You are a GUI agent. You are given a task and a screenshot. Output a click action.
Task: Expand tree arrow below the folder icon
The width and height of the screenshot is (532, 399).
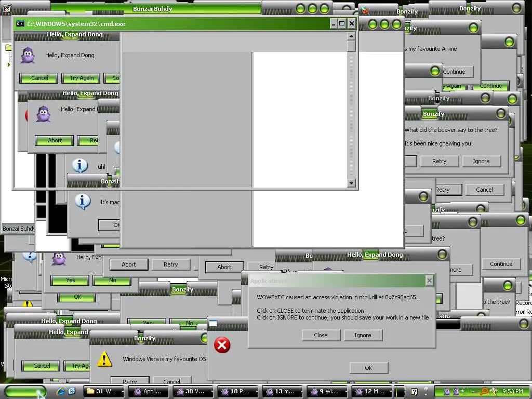9,64
